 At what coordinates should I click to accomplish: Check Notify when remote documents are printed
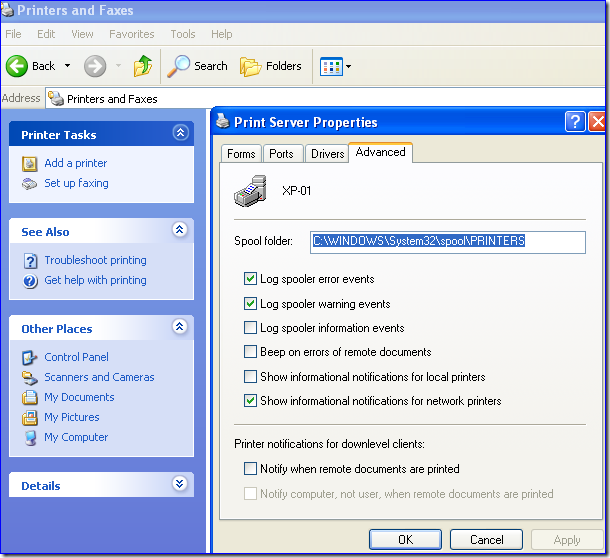tap(250, 469)
